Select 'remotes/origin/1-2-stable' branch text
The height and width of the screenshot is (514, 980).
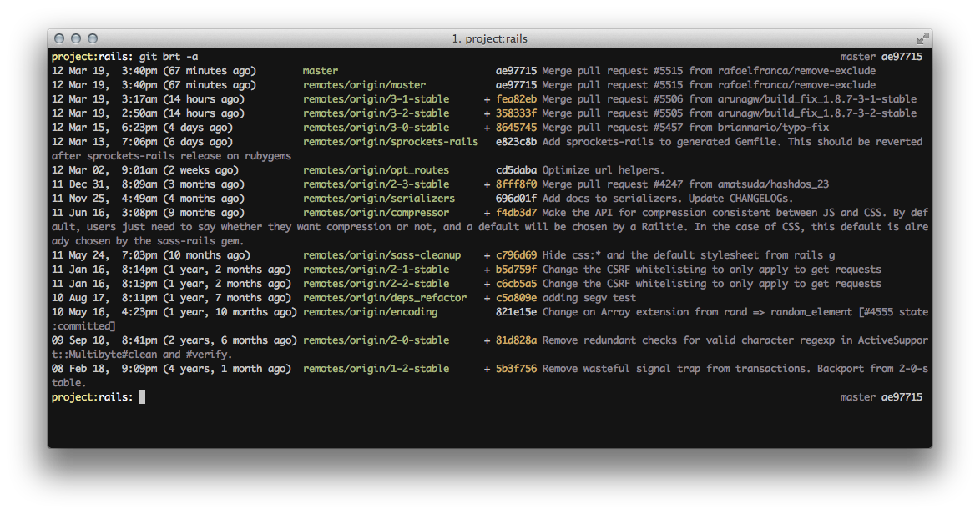point(376,369)
